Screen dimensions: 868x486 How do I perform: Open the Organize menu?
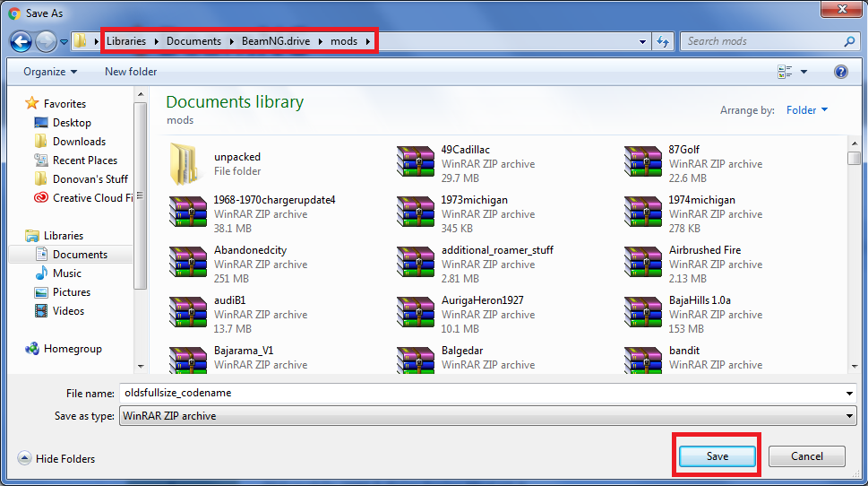(x=50, y=72)
